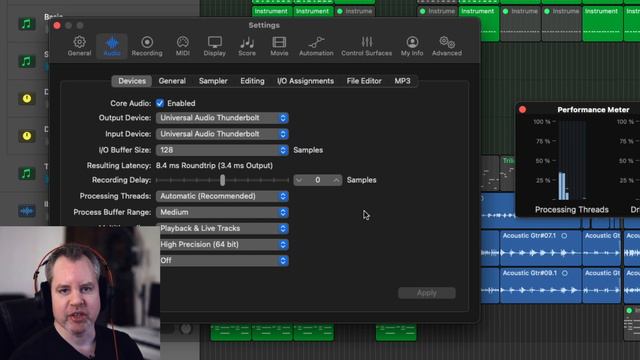Screen dimensions: 640x360
Task: Switch to File Editor tab
Action: (x=364, y=81)
